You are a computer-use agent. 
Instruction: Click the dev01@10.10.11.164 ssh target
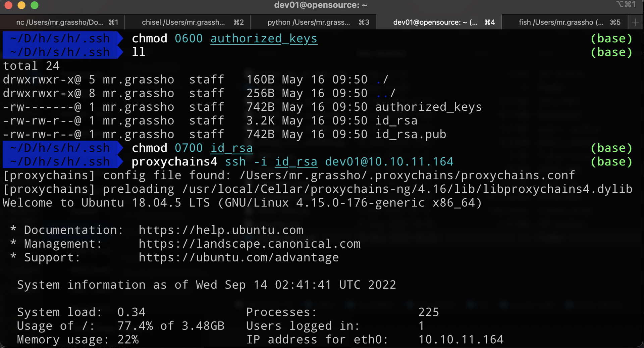click(389, 162)
